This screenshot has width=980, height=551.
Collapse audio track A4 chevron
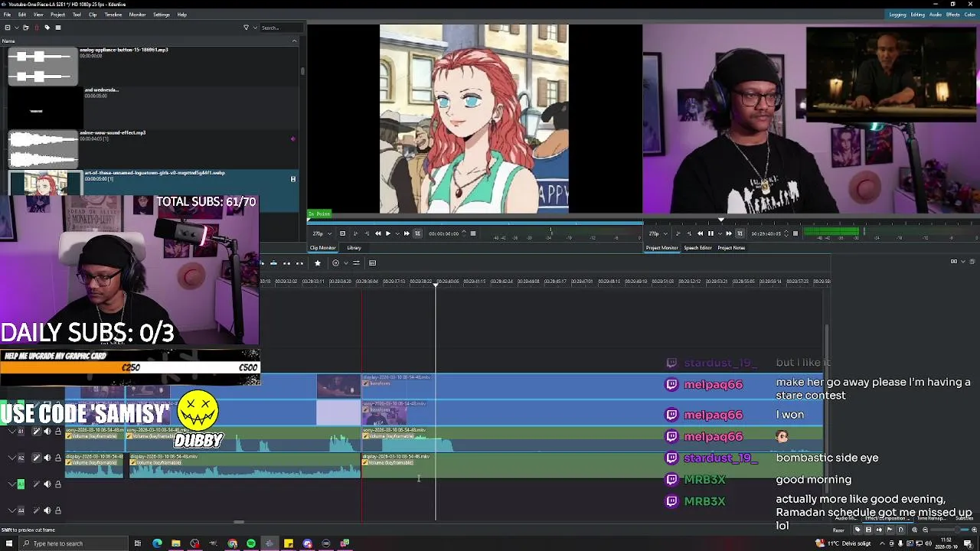[12, 510]
